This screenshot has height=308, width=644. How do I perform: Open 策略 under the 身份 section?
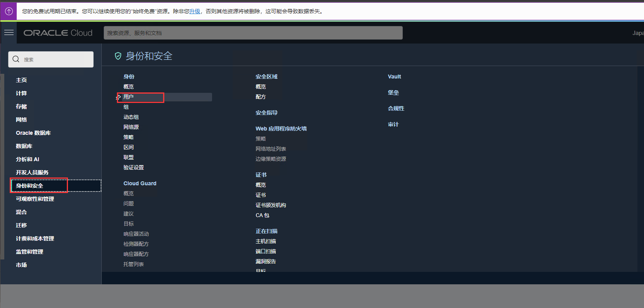(x=129, y=137)
